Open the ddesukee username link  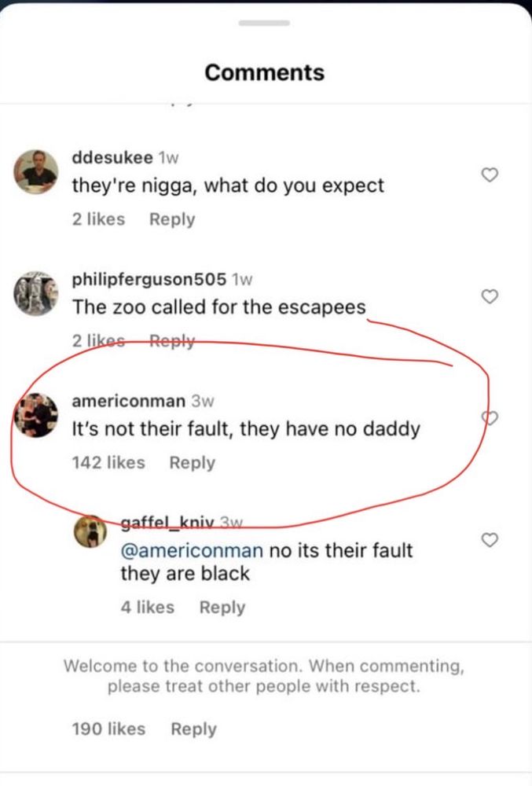tap(112, 156)
